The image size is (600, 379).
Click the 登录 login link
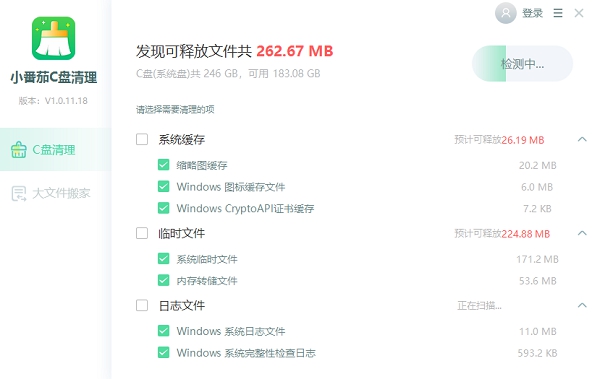532,13
